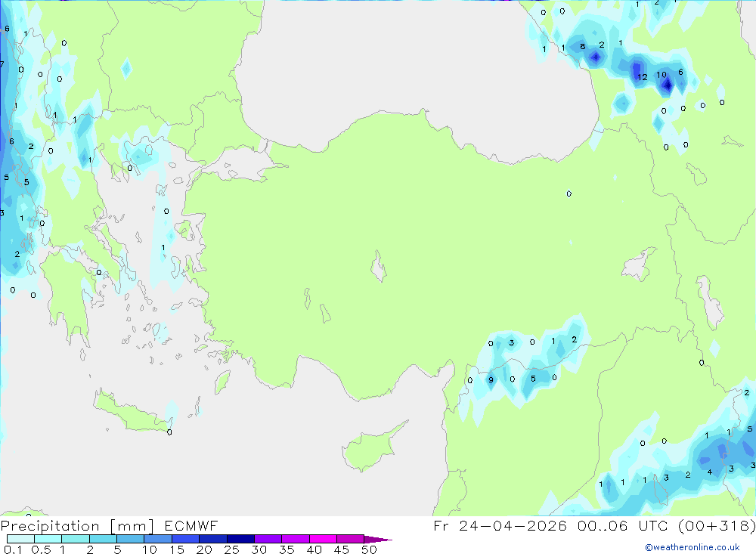Select the 5–10 mm legend color swatch
756x554 pixels.
pyautogui.click(x=130, y=539)
